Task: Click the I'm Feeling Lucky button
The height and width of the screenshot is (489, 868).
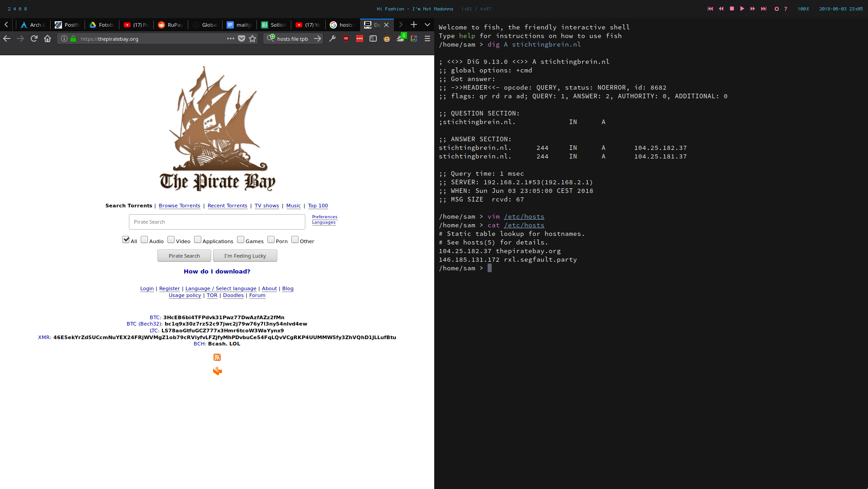Action: 245,256
